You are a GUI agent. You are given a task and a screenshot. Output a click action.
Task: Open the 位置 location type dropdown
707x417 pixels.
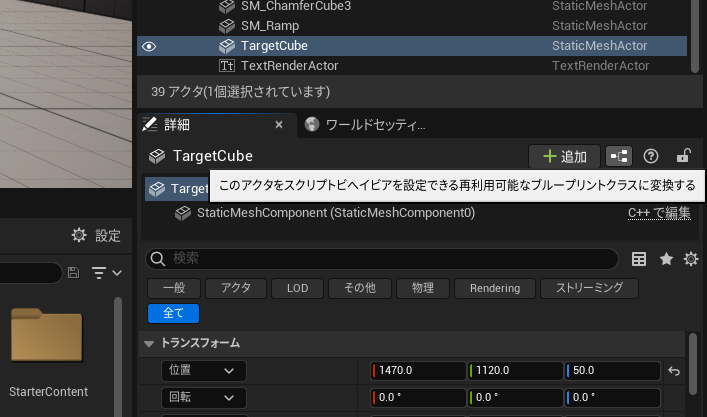point(204,371)
